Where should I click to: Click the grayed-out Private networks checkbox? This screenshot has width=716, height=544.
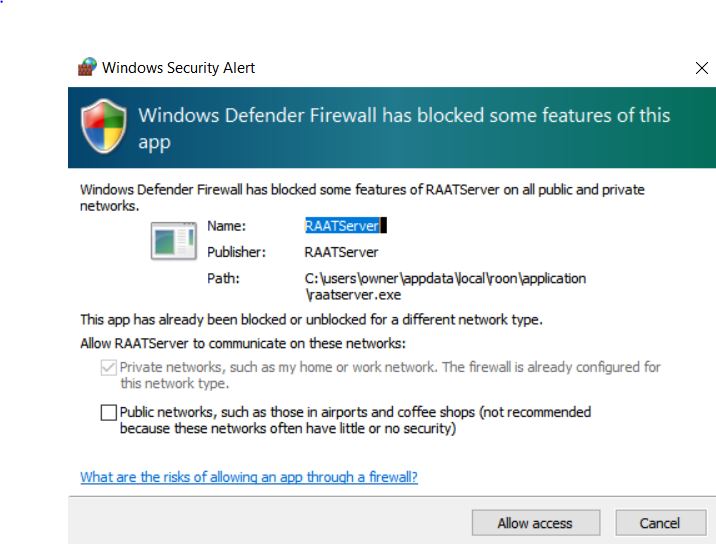tap(108, 368)
